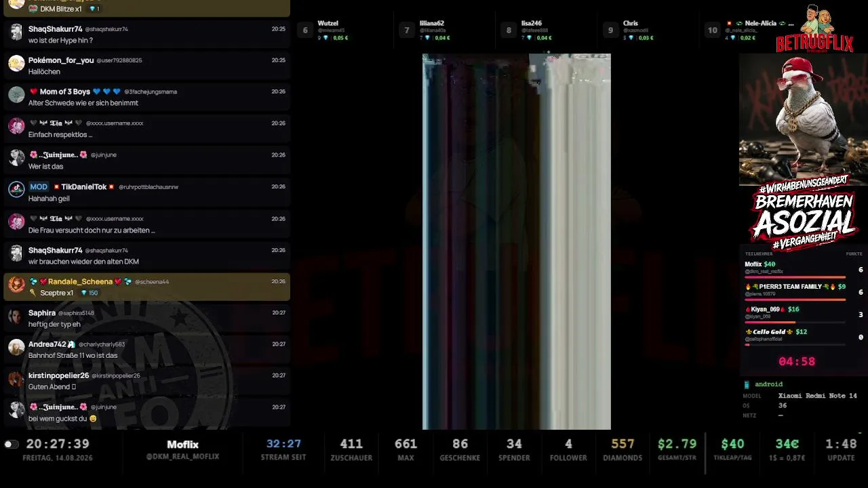Click the 04:58 countdown timer

pos(797,361)
